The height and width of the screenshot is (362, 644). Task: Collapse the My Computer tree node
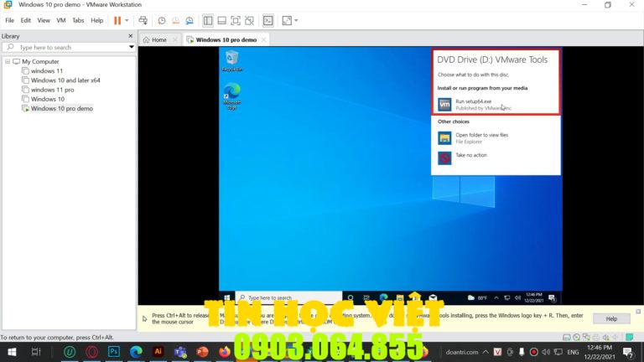tap(8, 62)
